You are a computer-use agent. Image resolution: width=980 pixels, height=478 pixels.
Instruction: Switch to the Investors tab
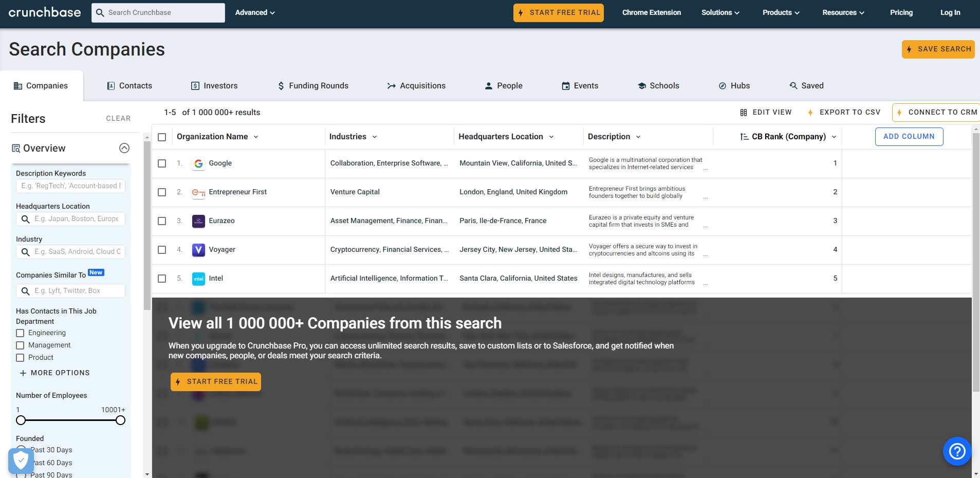pyautogui.click(x=214, y=86)
